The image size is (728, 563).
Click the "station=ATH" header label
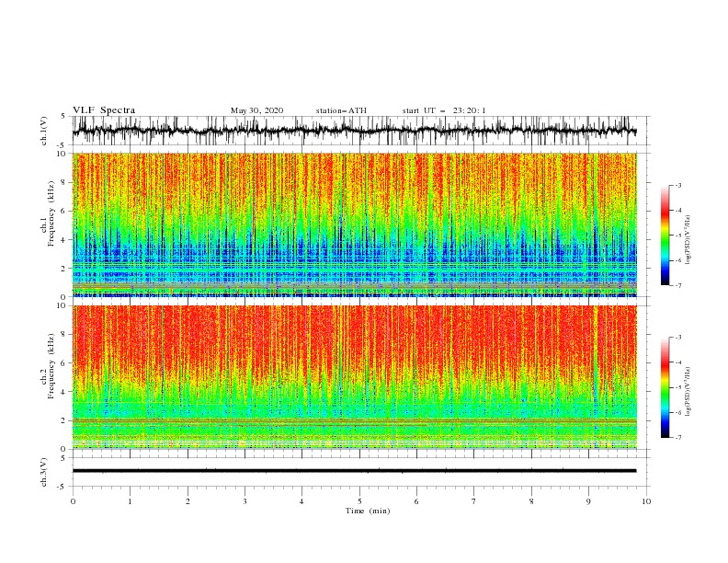[x=341, y=110]
